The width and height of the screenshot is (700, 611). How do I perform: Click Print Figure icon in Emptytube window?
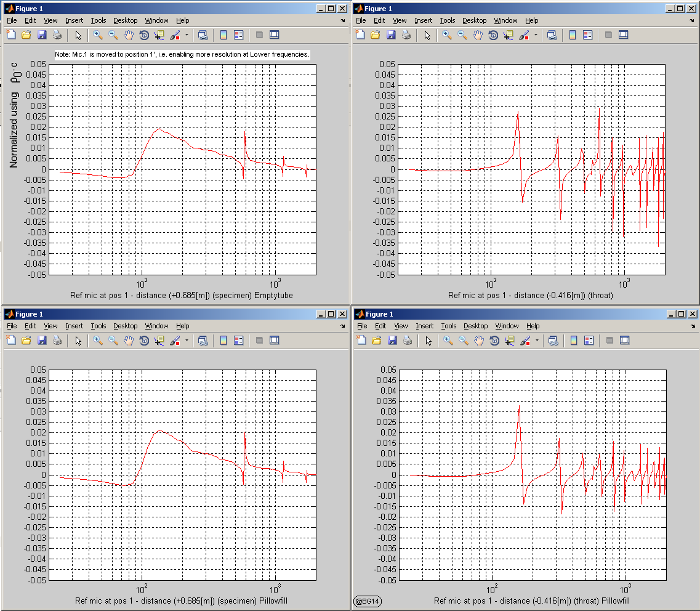[57, 35]
